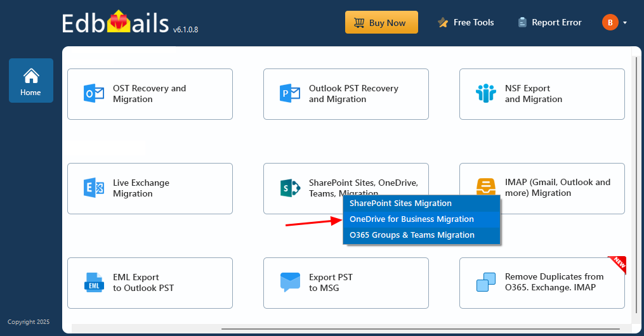Click the PST icon on Outlook PST Recovery card
Image resolution: width=644 pixels, height=336 pixels.
click(289, 94)
